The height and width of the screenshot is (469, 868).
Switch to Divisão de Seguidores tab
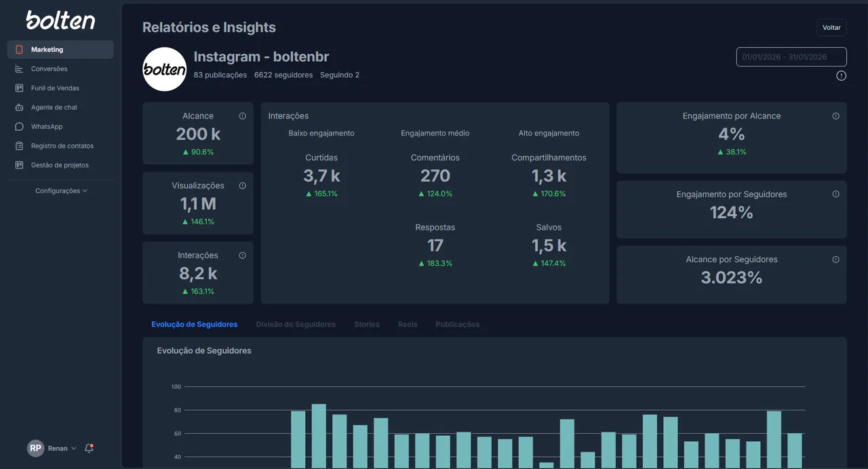coord(296,325)
